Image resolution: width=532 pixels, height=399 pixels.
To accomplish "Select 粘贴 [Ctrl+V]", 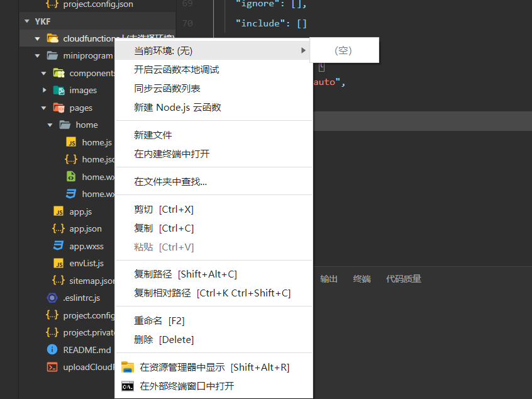I will (214, 247).
